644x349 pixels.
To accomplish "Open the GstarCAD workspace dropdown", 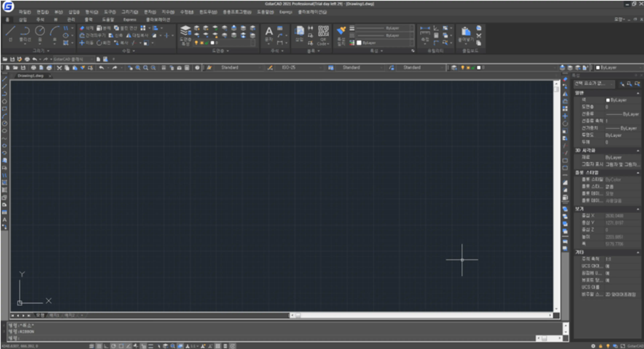I will click(74, 59).
